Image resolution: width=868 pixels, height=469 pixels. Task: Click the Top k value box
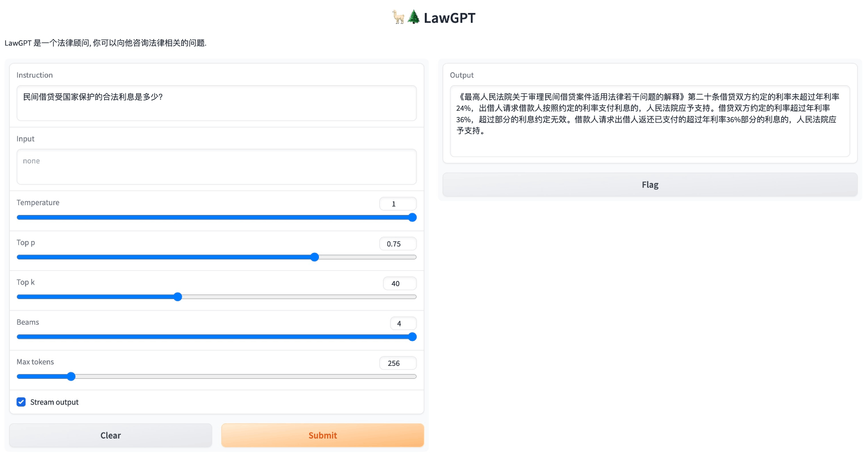pos(400,283)
